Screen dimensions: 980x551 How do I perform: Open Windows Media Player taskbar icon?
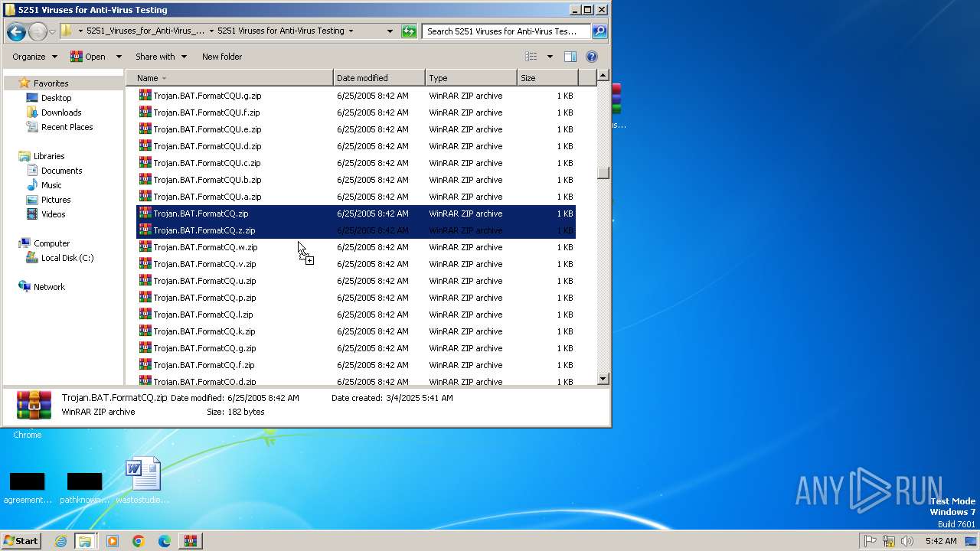[x=113, y=541]
